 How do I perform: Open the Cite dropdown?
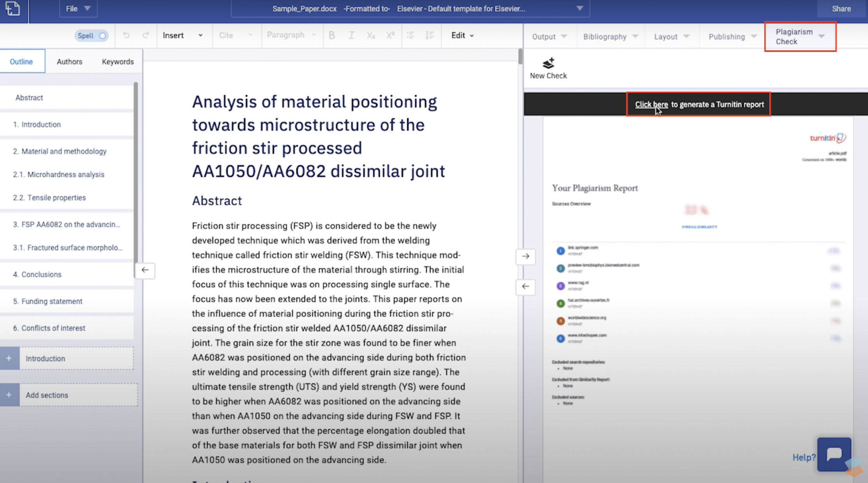[235, 35]
